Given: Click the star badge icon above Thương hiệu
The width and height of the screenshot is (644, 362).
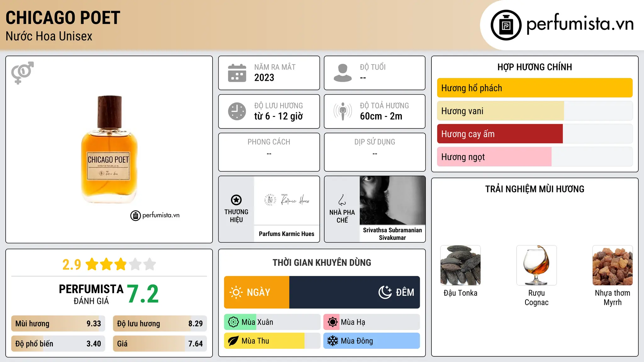Looking at the screenshot, I should pos(236,200).
